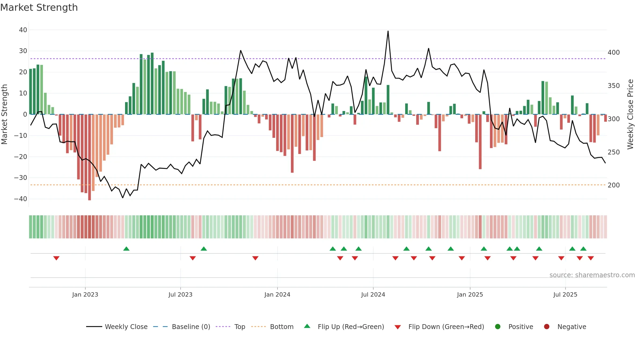Click the flip-down marker just before Jan 2024

pyautogui.click(x=255, y=258)
